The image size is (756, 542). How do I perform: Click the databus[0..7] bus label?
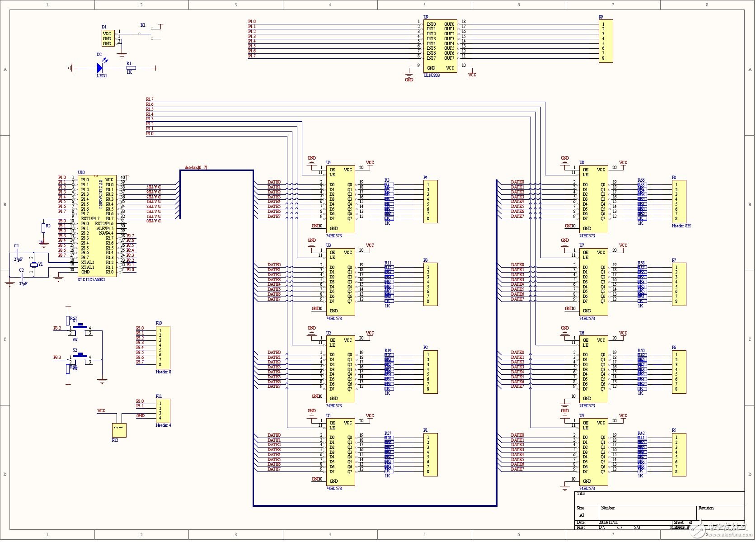click(196, 168)
